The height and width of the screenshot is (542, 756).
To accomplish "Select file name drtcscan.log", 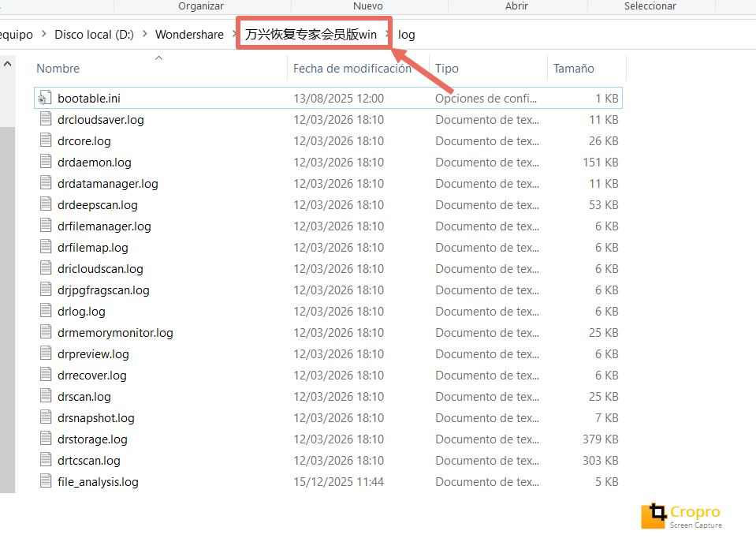I will point(89,461).
